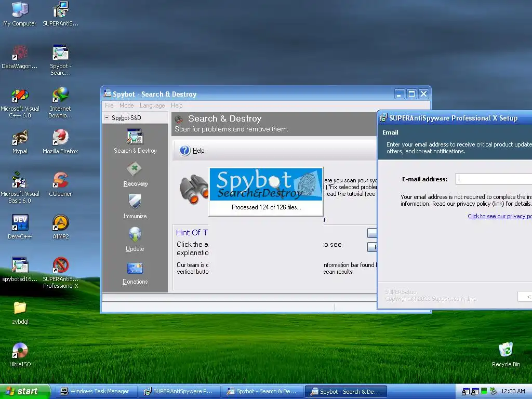This screenshot has width=532, height=399.
Task: Open Recovery in the Spybot sidebar
Action: pos(135,175)
